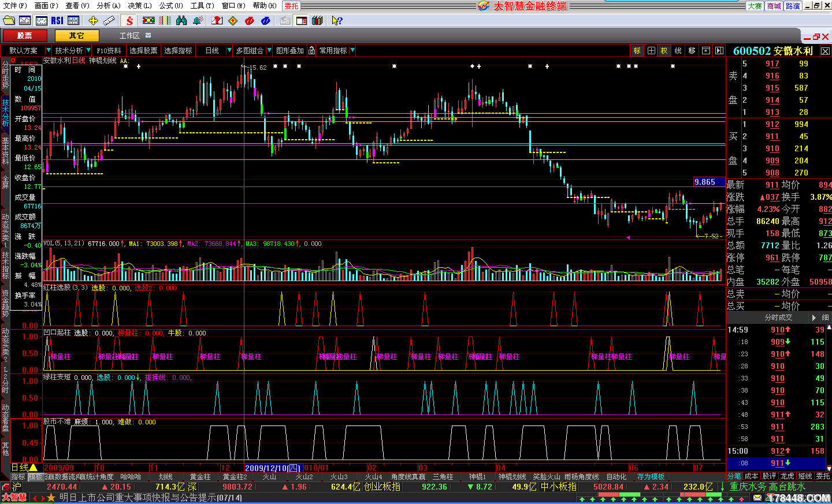Expand the 技术分析 dropdown arrow

tap(88, 51)
